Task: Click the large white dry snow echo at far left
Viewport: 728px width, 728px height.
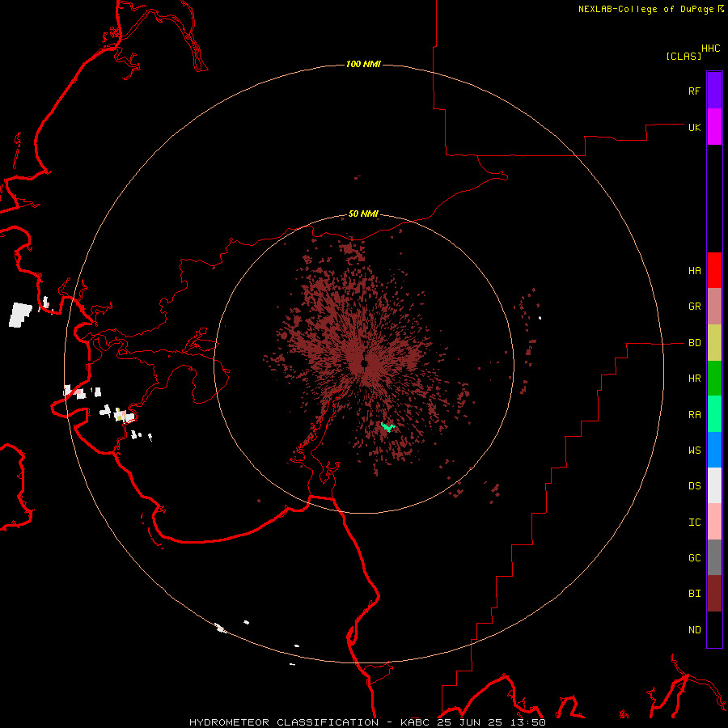Action: point(20,315)
